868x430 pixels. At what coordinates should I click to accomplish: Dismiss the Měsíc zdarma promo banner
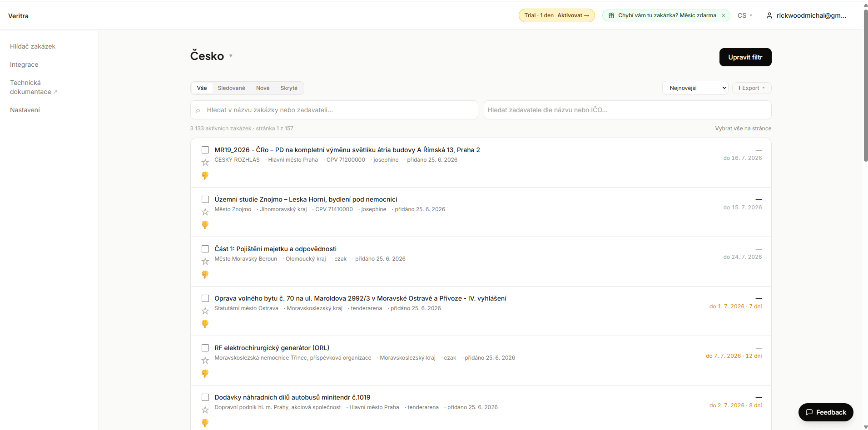724,15
